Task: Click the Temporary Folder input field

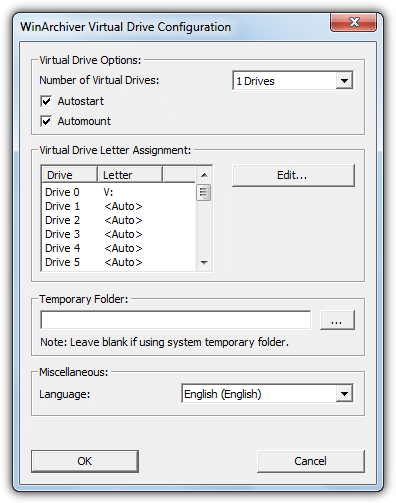Action: tap(176, 320)
